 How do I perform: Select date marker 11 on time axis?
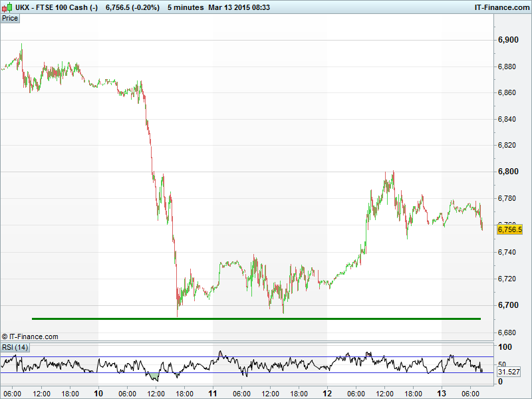(213, 394)
